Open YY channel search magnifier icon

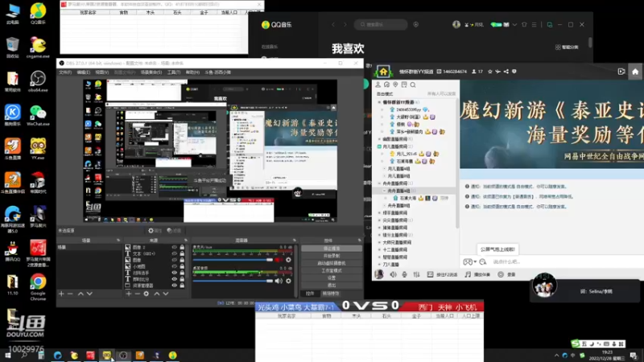413,85
